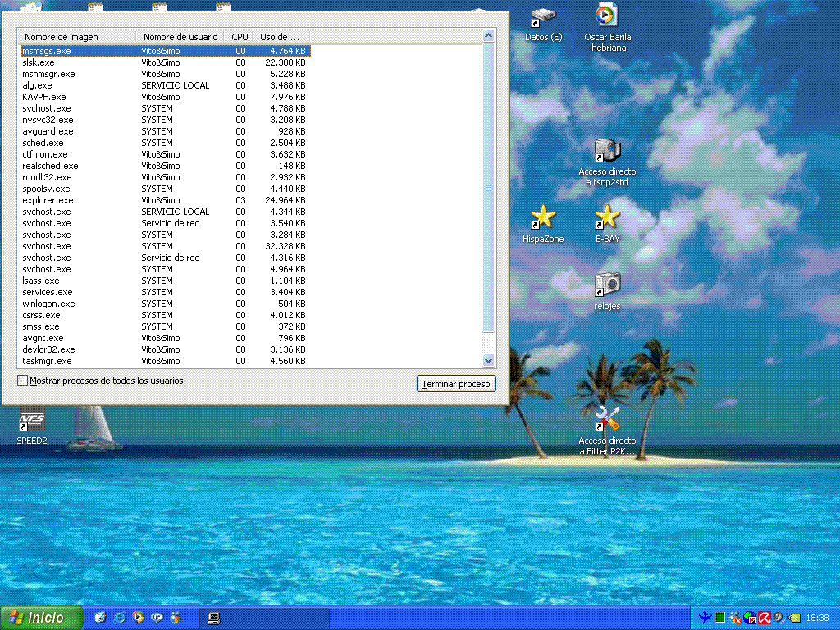Open the Fitter P2K tools shortcut
Image resolution: width=840 pixels, height=630 pixels.
point(607,419)
